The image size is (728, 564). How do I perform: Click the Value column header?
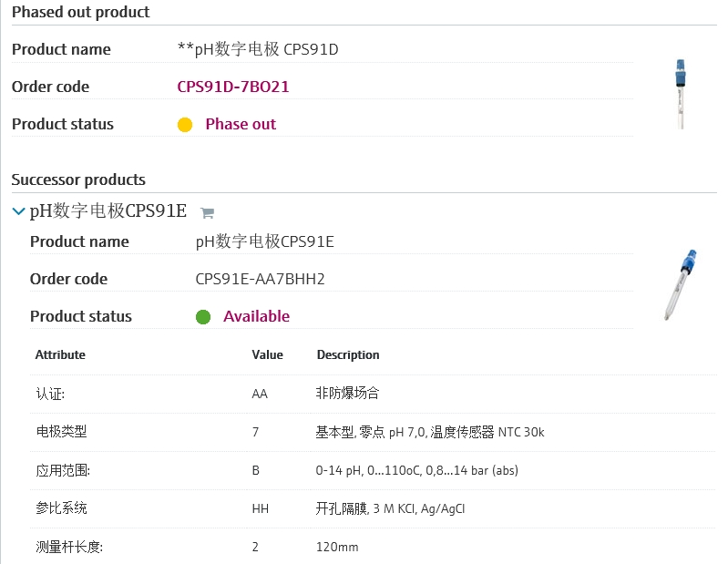pos(267,354)
